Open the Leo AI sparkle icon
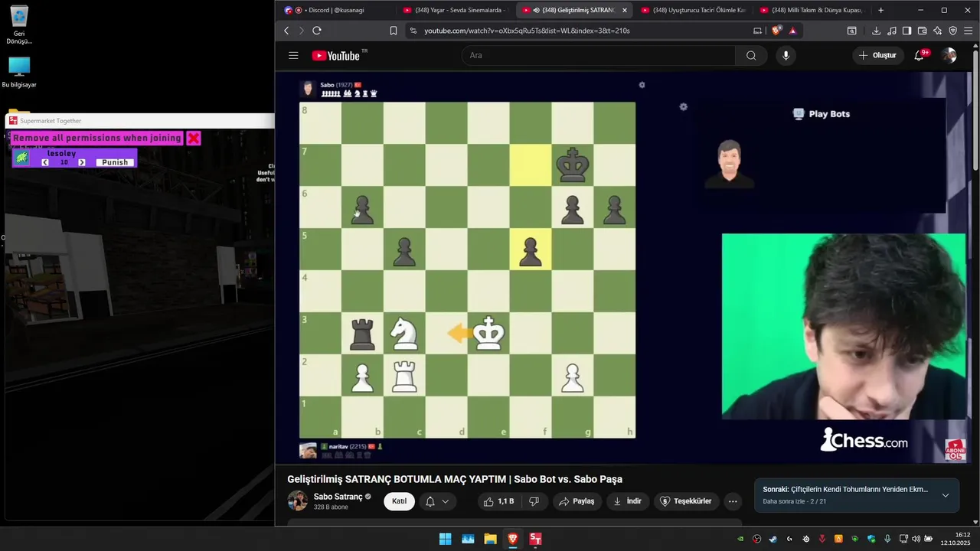The image size is (980, 551). pyautogui.click(x=938, y=31)
